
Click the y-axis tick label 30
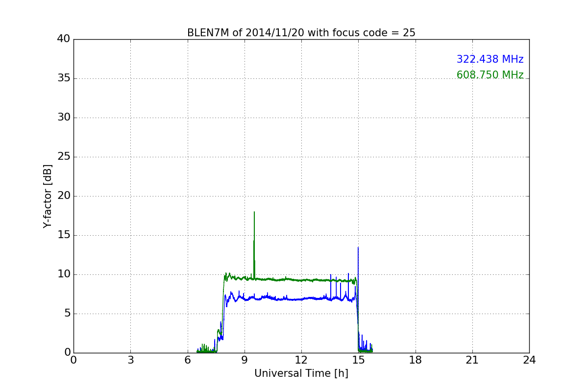64,118
